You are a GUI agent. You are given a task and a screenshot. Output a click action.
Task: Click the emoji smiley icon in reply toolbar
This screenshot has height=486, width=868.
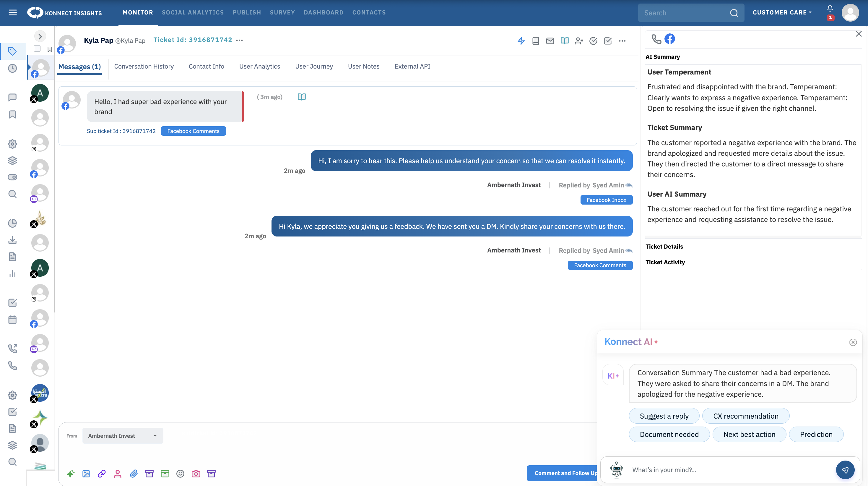180,474
